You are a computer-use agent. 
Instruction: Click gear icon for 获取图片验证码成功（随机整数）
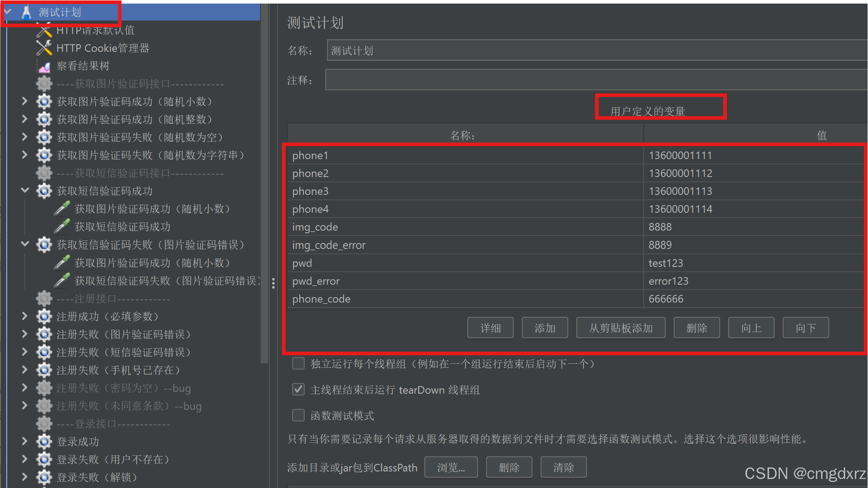[x=44, y=119]
